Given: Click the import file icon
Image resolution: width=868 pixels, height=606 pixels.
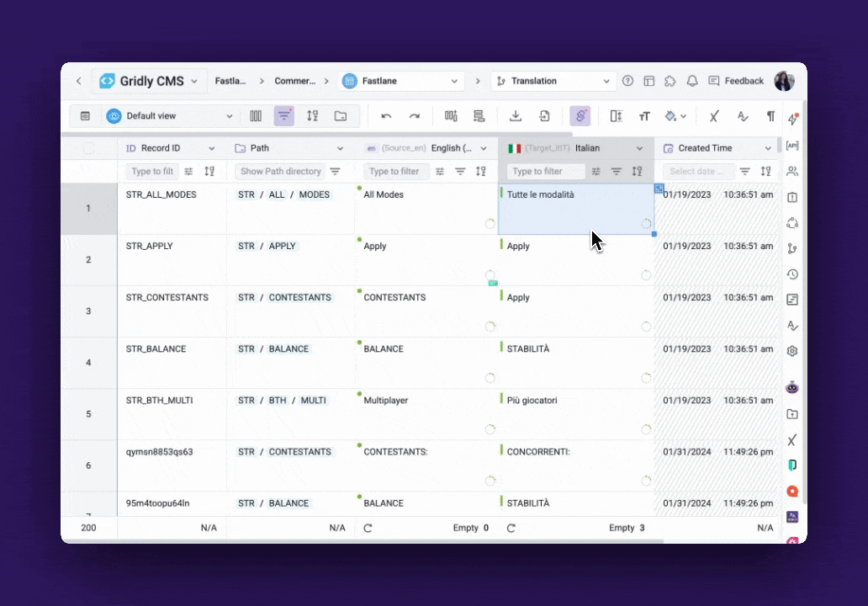Looking at the screenshot, I should [x=544, y=116].
